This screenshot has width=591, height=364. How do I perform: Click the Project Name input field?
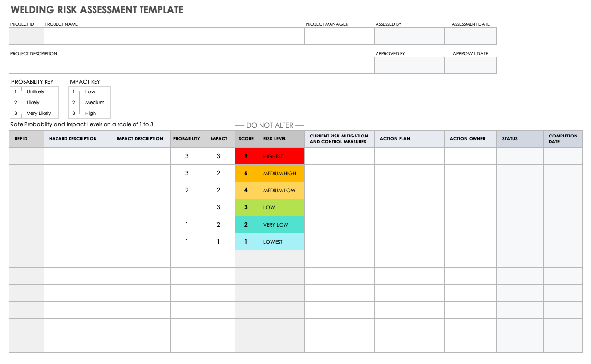point(174,36)
